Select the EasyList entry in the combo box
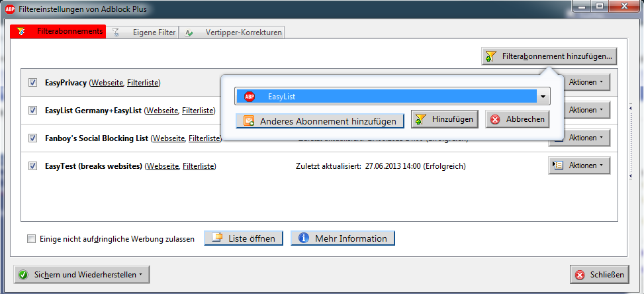Image resolution: width=644 pixels, height=294 pixels. point(387,97)
